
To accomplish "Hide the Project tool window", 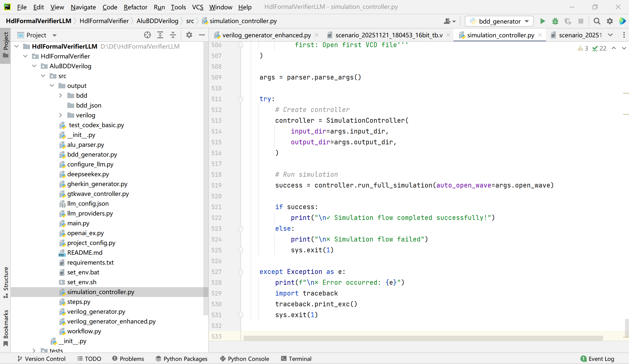I will click(202, 35).
